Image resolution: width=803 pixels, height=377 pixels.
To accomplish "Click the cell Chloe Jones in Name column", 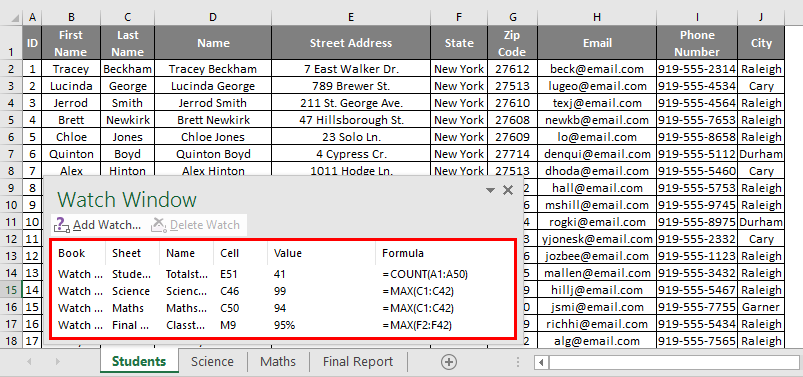I will [213, 137].
